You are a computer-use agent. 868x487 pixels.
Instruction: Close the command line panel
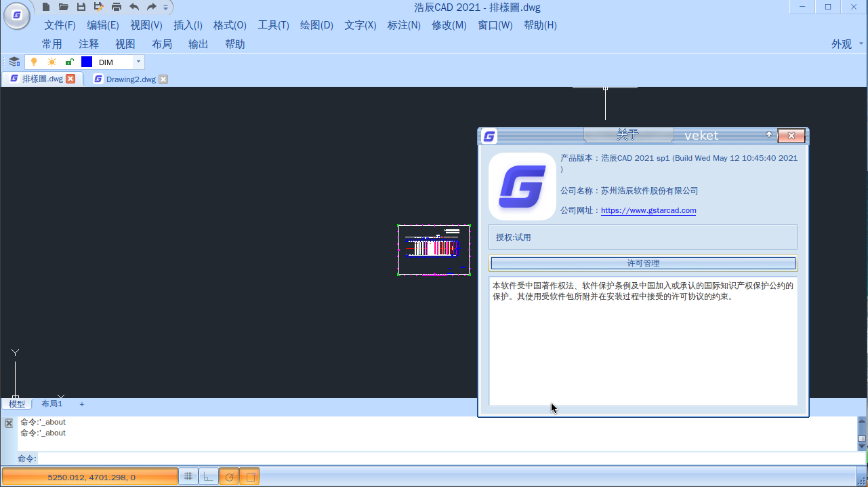pos(9,423)
